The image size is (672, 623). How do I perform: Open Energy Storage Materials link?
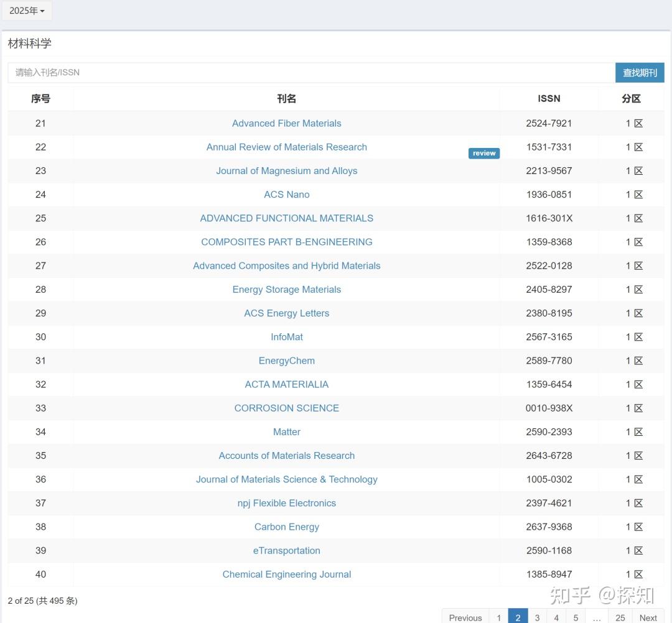pos(287,290)
